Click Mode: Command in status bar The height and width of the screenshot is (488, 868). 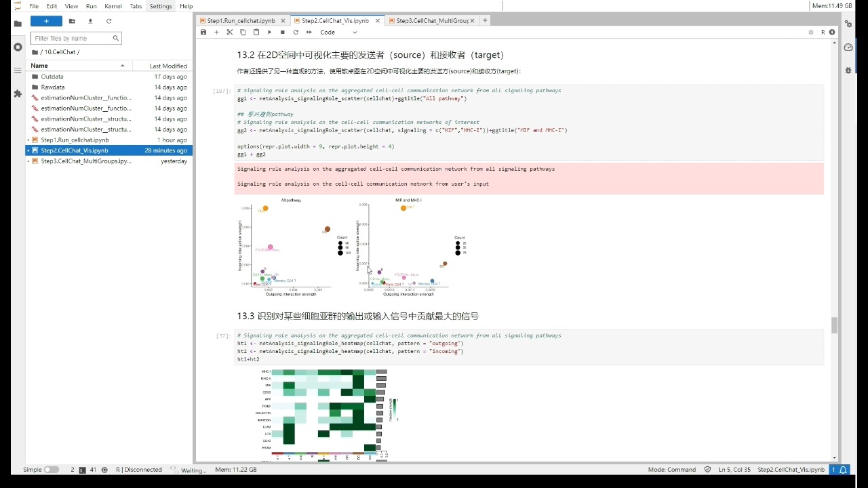pyautogui.click(x=672, y=470)
